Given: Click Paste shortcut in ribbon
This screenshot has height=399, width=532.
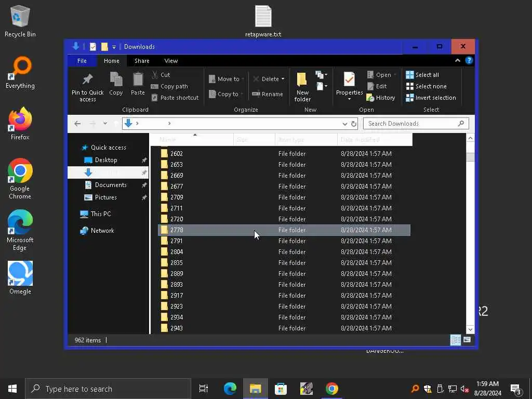Looking at the screenshot, I should [x=175, y=98].
